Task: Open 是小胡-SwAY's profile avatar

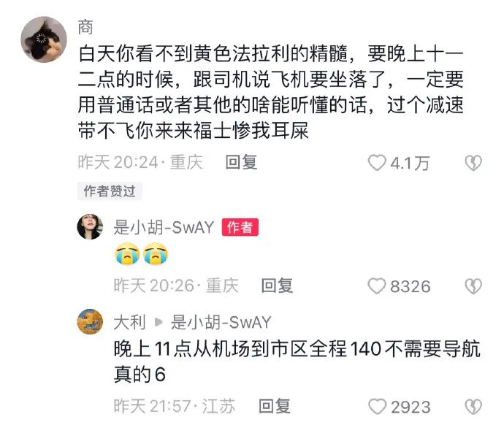Action: tap(90, 226)
